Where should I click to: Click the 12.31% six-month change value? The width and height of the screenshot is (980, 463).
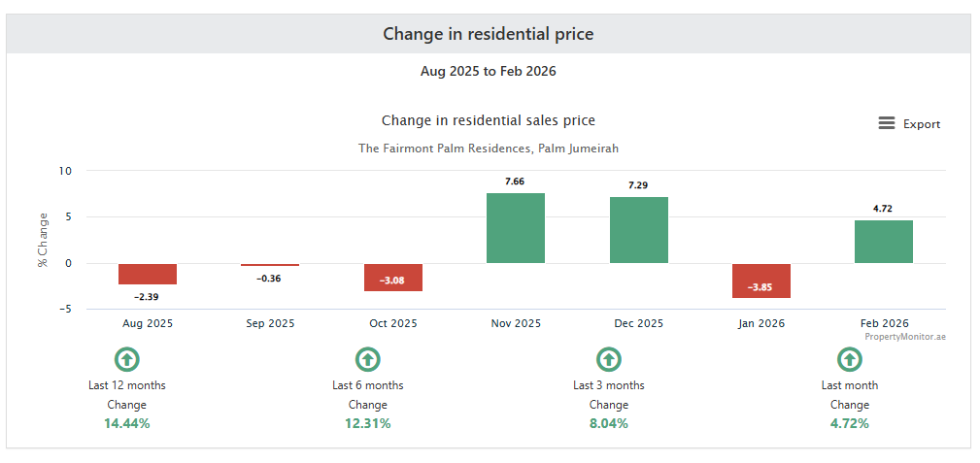click(x=368, y=423)
